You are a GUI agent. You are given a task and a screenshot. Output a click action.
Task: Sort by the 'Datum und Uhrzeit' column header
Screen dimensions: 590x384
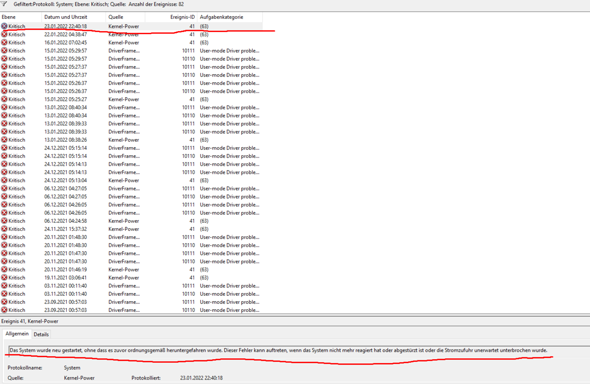(x=73, y=17)
